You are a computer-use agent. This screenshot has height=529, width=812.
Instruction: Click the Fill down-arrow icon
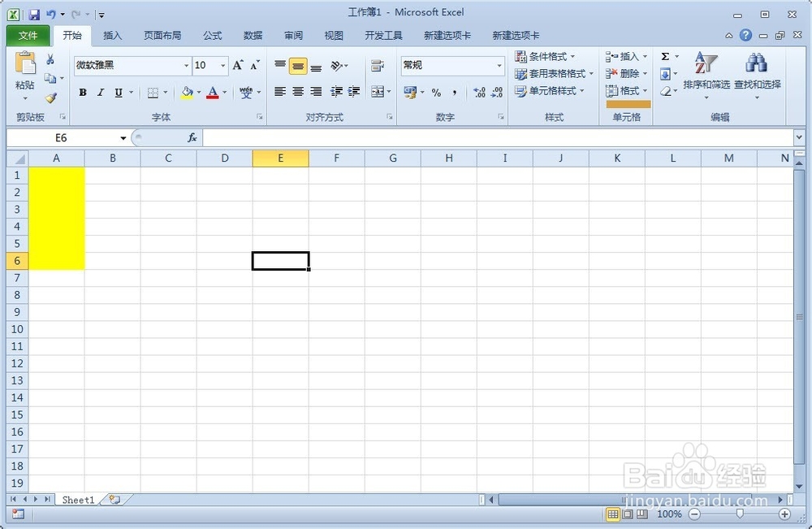click(x=666, y=74)
